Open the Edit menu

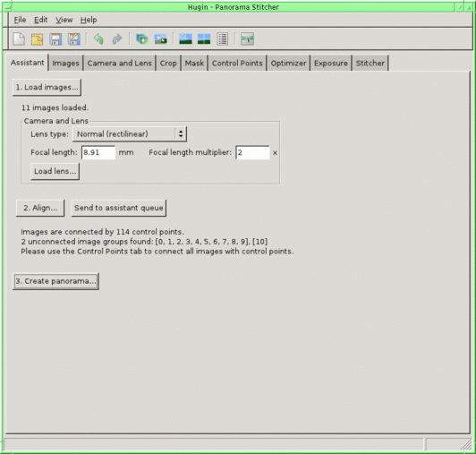click(x=40, y=20)
